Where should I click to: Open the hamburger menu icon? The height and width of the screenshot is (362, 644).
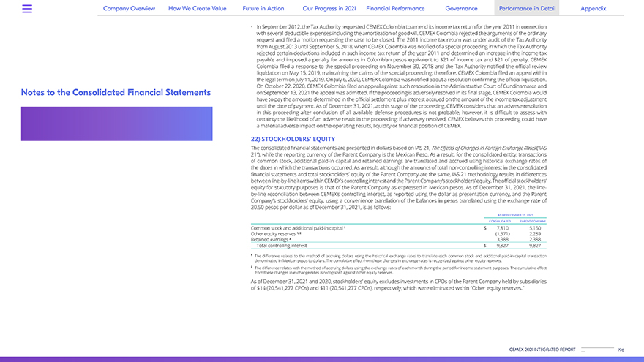27,9
